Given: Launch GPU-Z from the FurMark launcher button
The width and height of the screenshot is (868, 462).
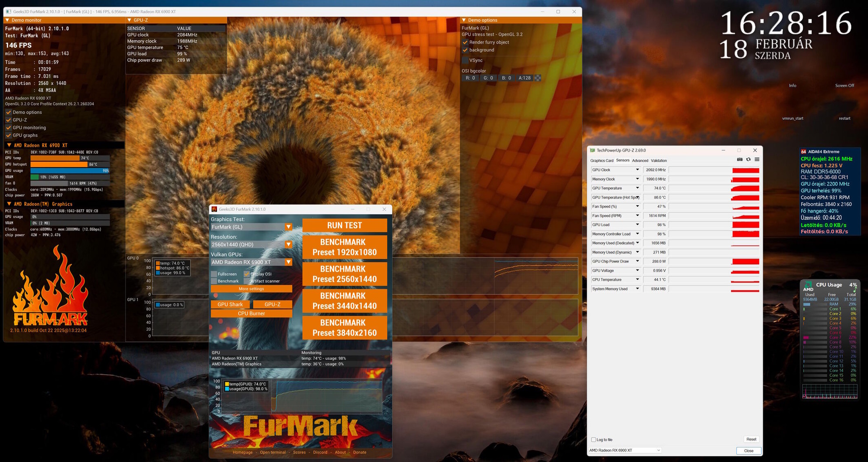Looking at the screenshot, I should pos(273,305).
